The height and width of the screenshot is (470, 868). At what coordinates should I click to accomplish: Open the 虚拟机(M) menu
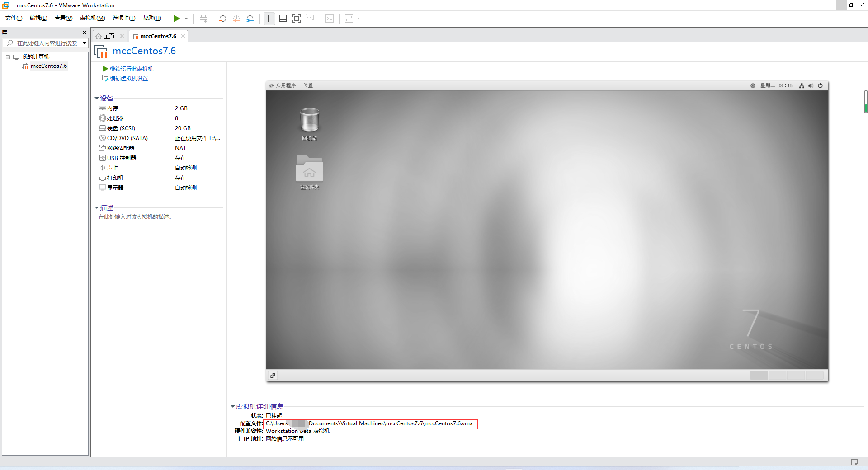pyautogui.click(x=92, y=18)
